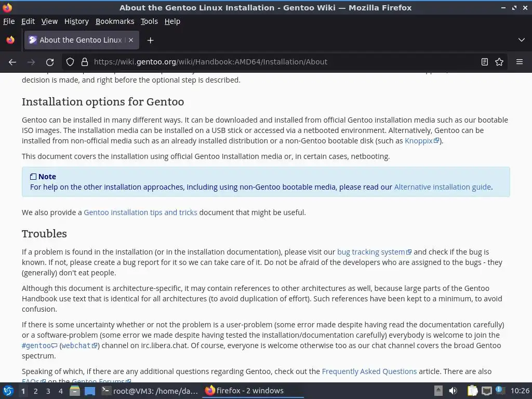Screen dimensions: 532x399
Task: Close the About the Gentoo Linux tab
Action: coord(131,40)
